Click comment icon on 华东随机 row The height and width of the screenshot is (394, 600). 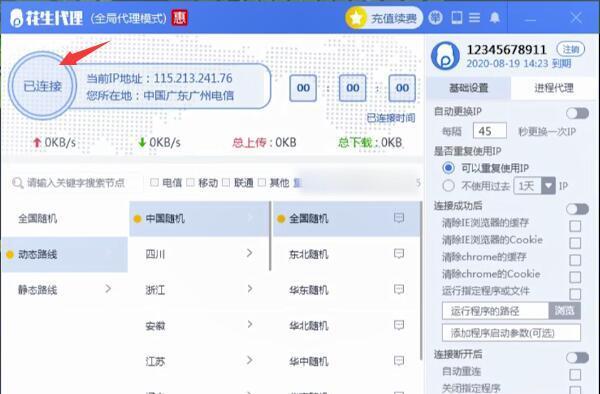(x=399, y=289)
